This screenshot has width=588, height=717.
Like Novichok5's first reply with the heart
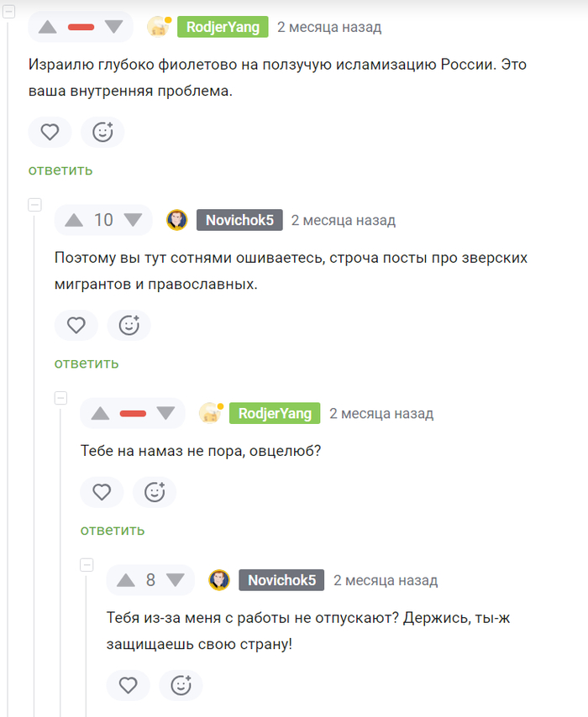pos(76,325)
